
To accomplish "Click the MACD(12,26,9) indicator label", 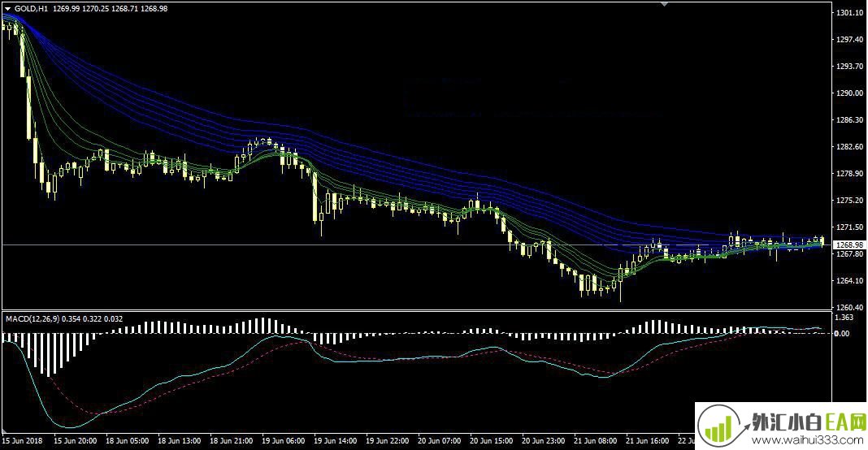I will click(x=33, y=319).
